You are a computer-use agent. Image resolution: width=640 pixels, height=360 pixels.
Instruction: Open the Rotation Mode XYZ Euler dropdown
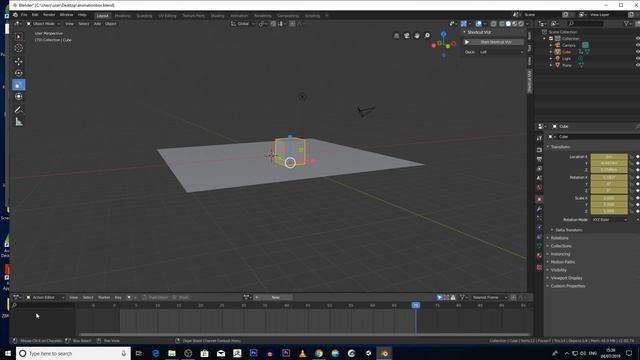tap(610, 220)
